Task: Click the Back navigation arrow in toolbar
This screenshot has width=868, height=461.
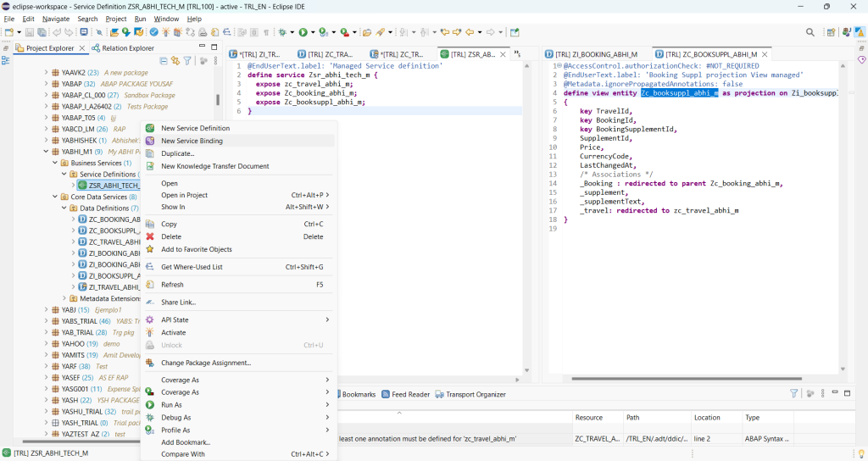Action: (x=470, y=33)
